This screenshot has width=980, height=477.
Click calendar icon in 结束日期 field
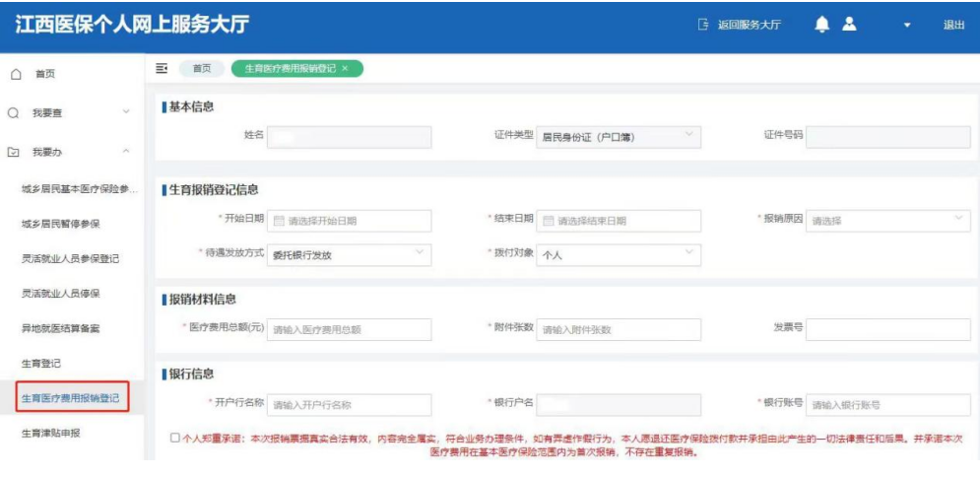(549, 221)
